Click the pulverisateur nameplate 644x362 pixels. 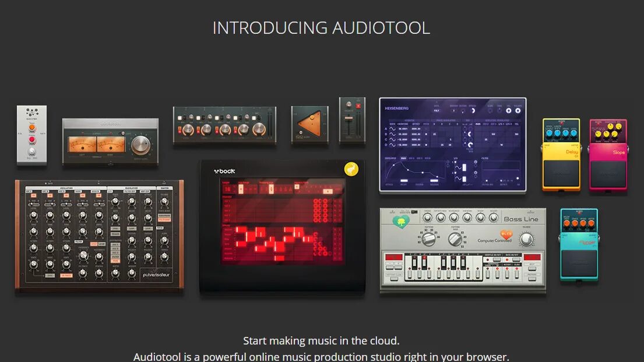pos(156,275)
